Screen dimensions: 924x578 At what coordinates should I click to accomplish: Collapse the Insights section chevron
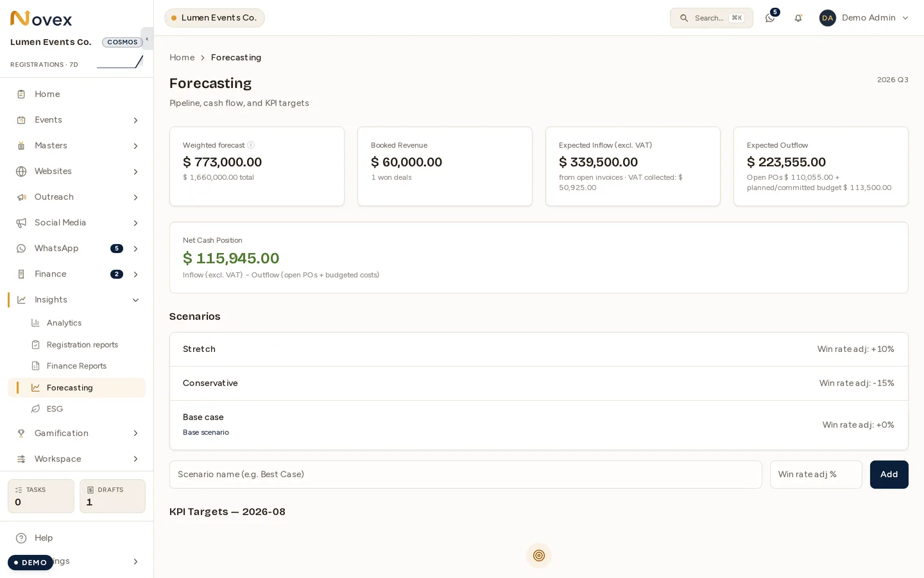(135, 300)
